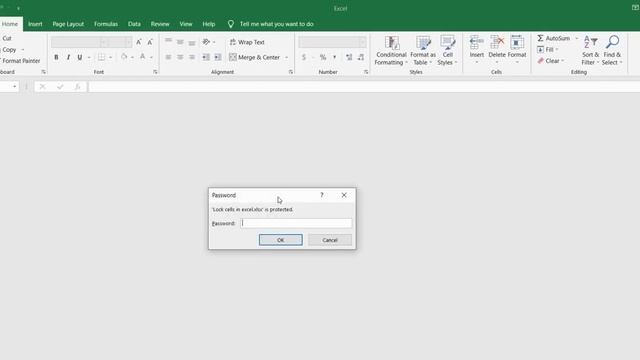Apply Percent Style icon
This screenshot has height=360, width=640.
click(323, 57)
